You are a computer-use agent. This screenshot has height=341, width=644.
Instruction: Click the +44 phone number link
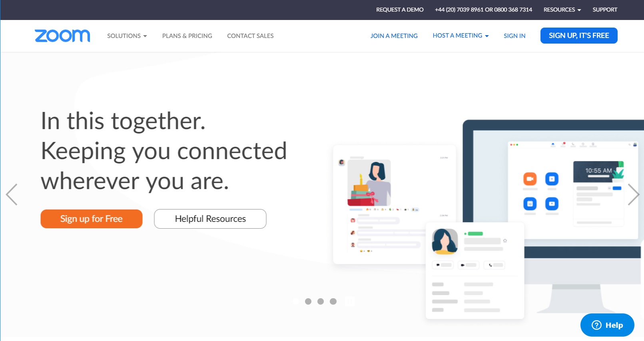click(x=483, y=10)
